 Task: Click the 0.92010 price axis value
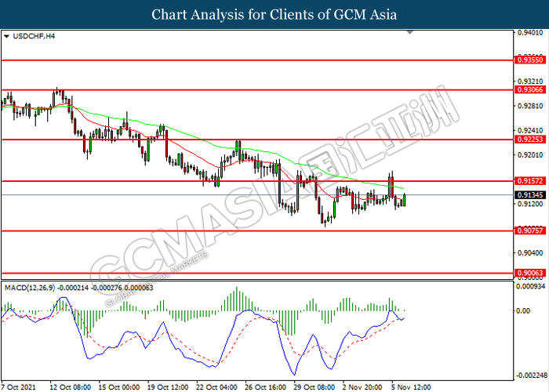click(x=530, y=154)
